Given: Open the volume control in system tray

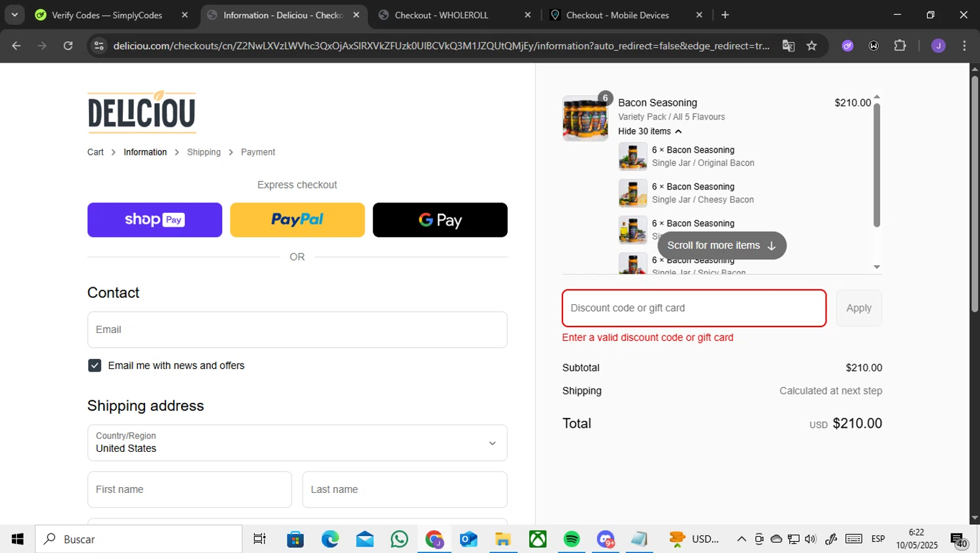Looking at the screenshot, I should click(x=811, y=539).
